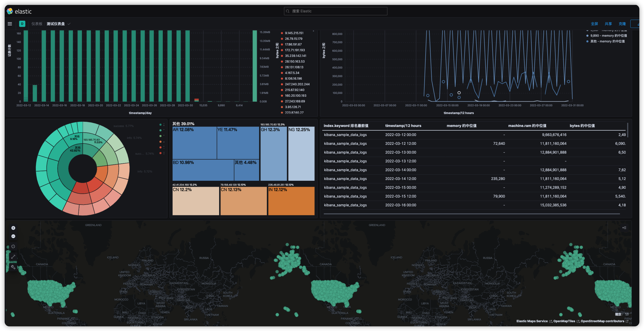Screen dimensions: 644x331
Task: Click the 全屏 button
Action: pos(594,24)
